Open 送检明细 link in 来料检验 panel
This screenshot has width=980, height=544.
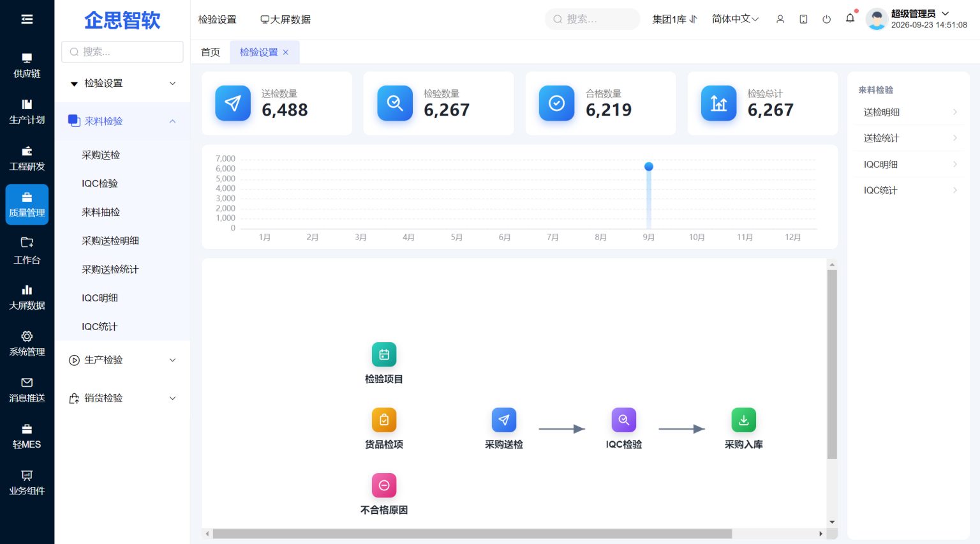910,112
